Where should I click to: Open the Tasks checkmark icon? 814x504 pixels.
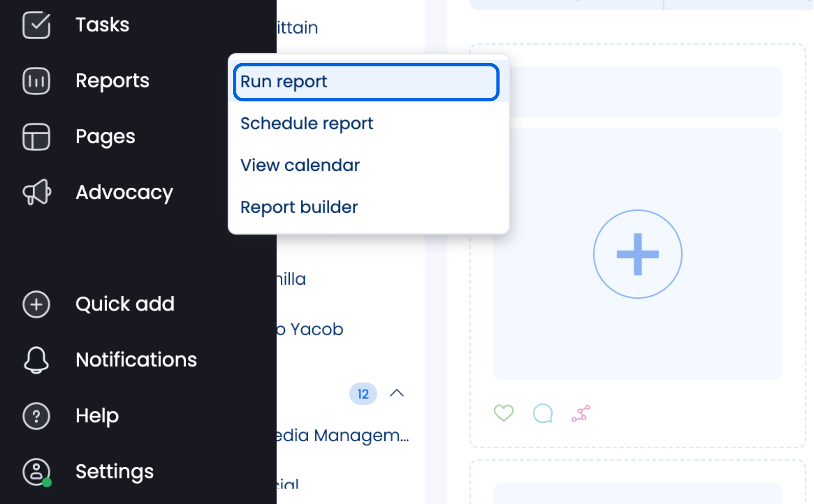(x=36, y=25)
